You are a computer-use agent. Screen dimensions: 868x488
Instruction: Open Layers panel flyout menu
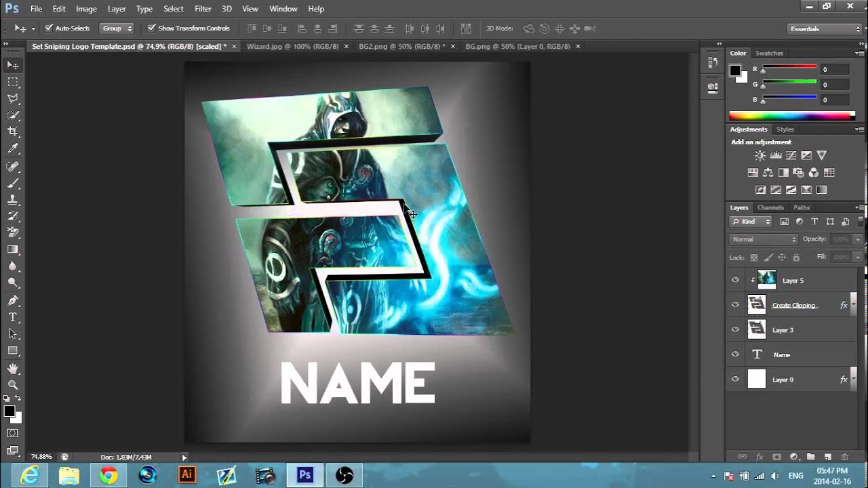point(859,207)
